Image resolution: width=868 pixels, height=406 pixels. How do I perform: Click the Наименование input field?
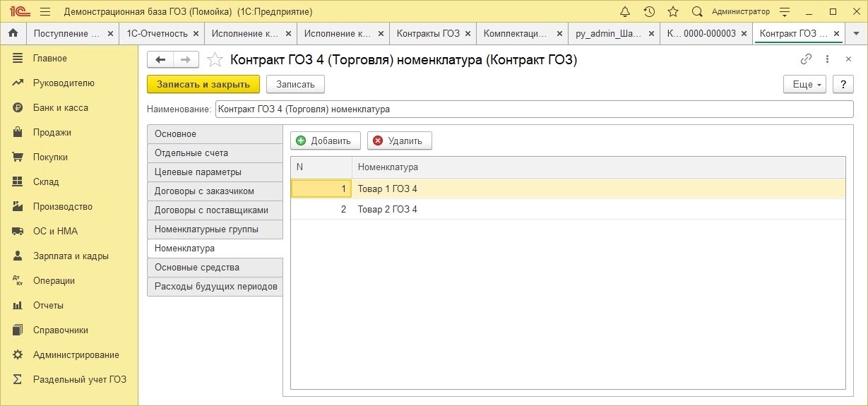pyautogui.click(x=534, y=109)
